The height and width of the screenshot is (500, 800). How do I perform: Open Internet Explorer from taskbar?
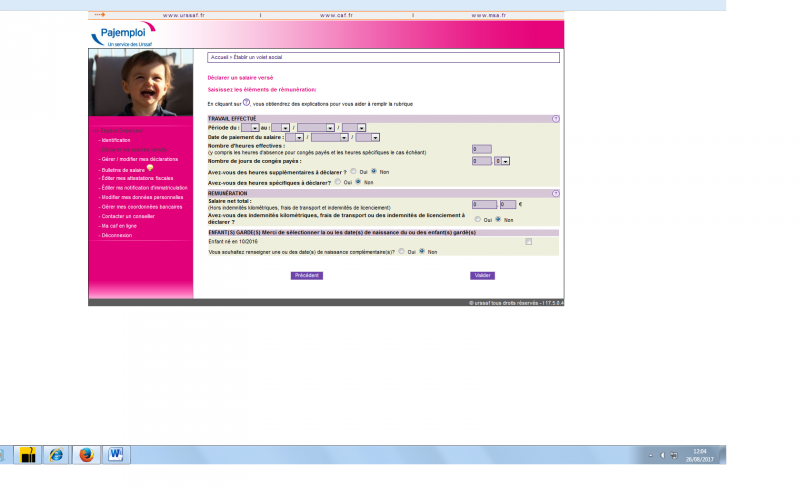point(56,455)
